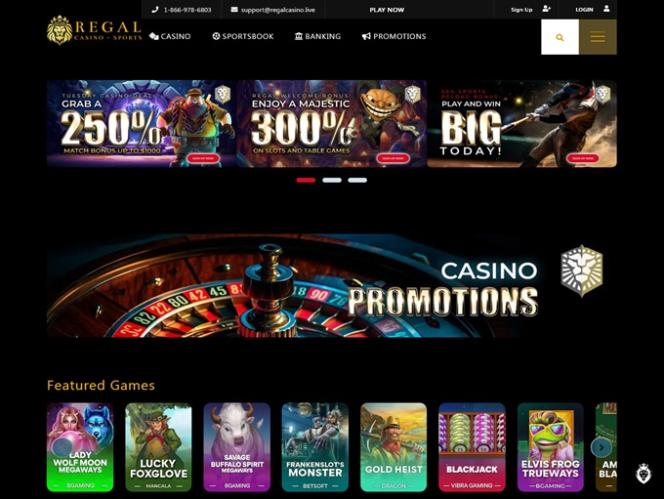Click the support email envelope icon

click(x=234, y=9)
